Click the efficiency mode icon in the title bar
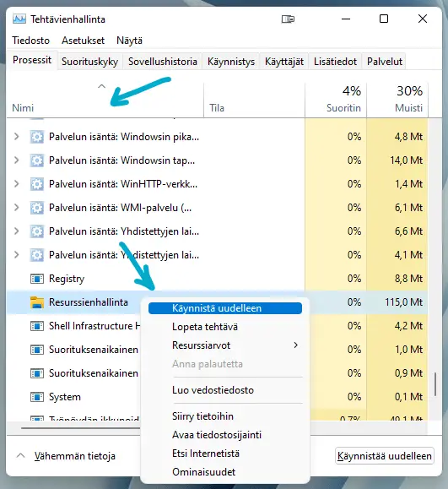The width and height of the screenshot is (448, 489). (x=288, y=19)
